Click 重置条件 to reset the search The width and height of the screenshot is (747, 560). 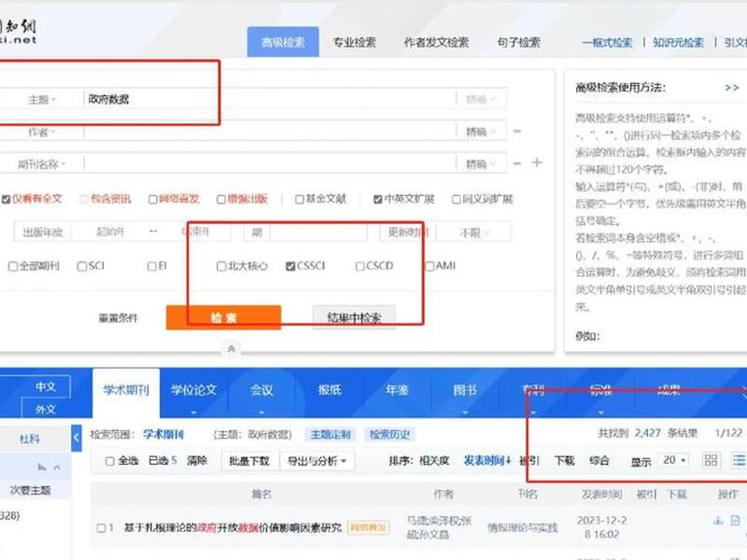click(119, 318)
